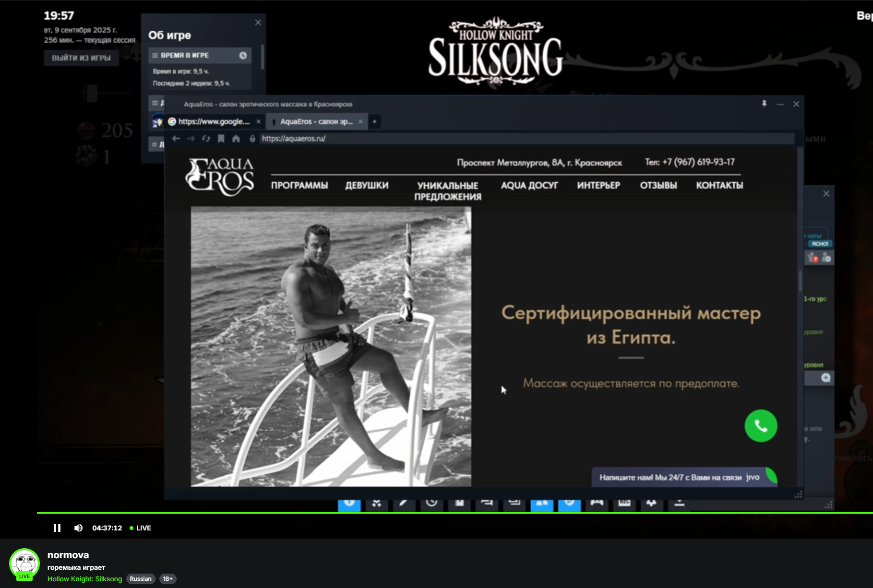Close the AquaEros tab

360,122
